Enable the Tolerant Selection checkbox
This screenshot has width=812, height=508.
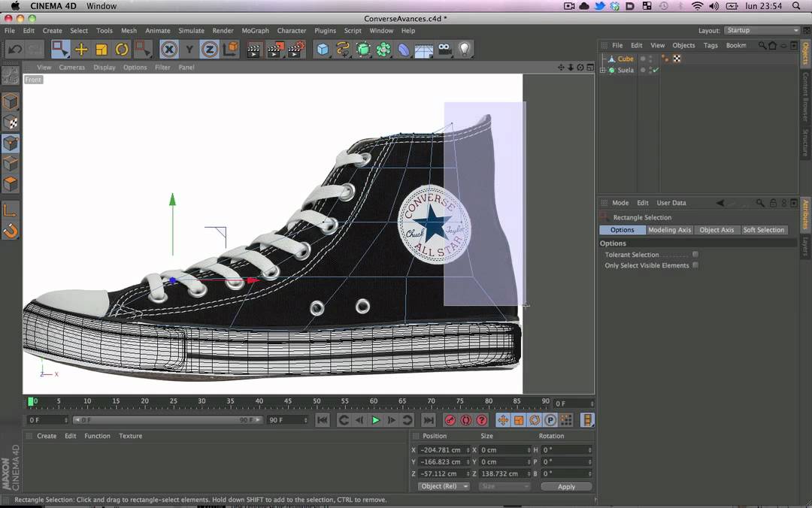(695, 254)
